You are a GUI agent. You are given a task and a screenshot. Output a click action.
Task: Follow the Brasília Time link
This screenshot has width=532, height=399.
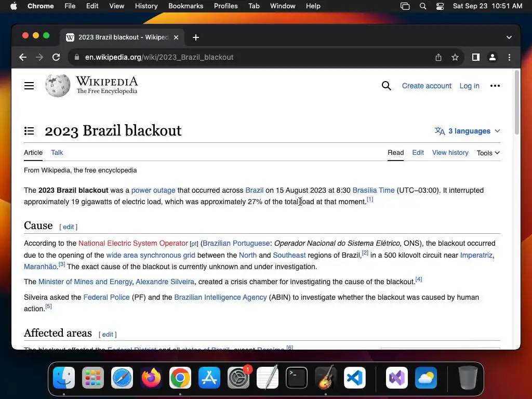pos(374,190)
